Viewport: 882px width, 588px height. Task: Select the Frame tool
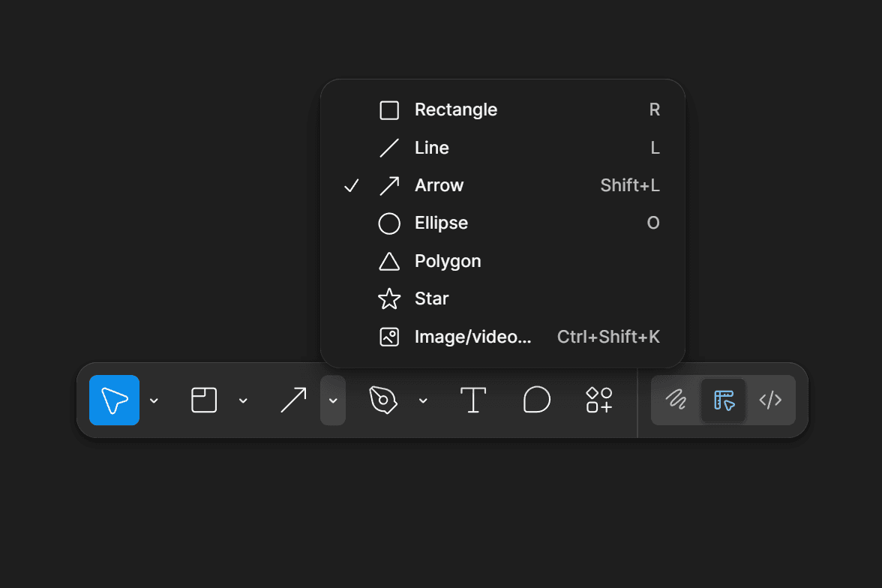click(203, 400)
